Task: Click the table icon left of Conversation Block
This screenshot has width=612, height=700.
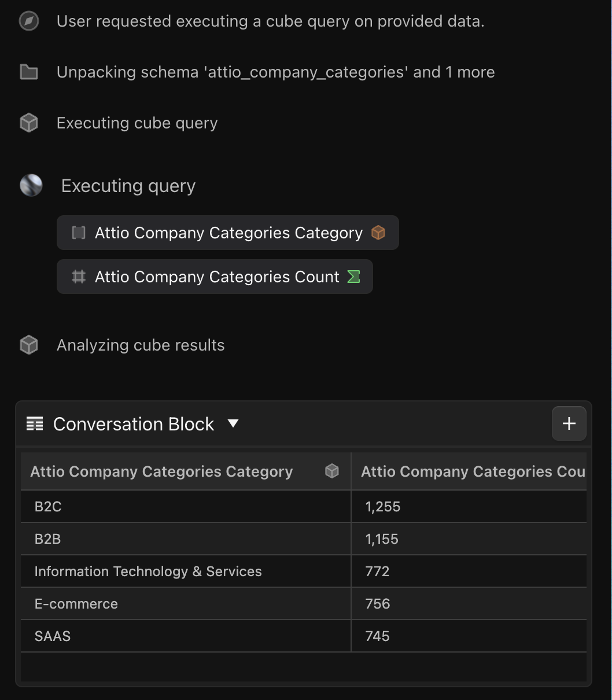Action: pos(35,424)
